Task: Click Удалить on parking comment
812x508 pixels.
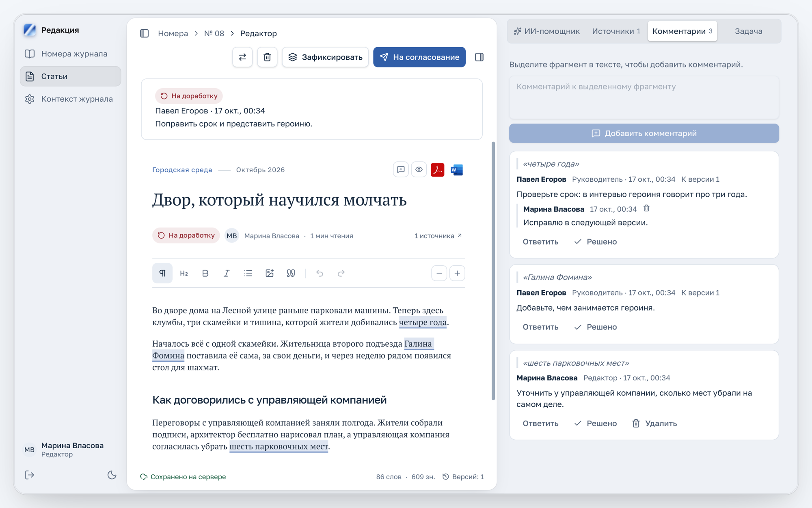Action: (x=654, y=423)
